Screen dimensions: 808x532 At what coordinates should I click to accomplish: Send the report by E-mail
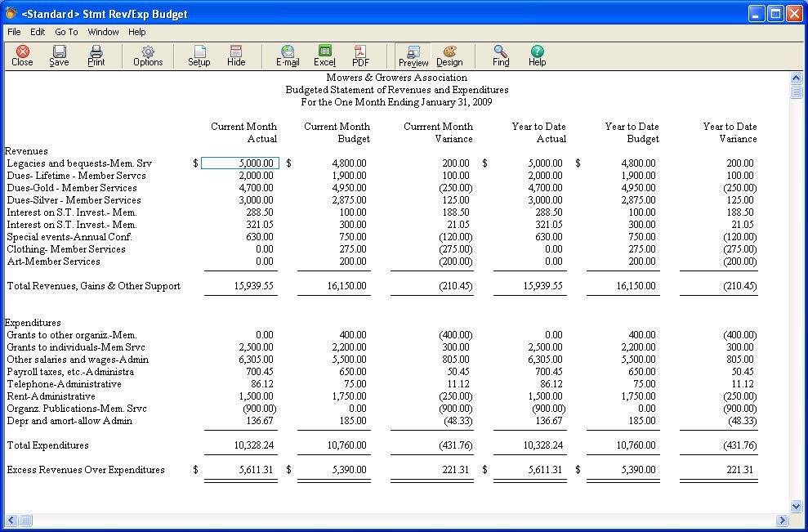(288, 56)
